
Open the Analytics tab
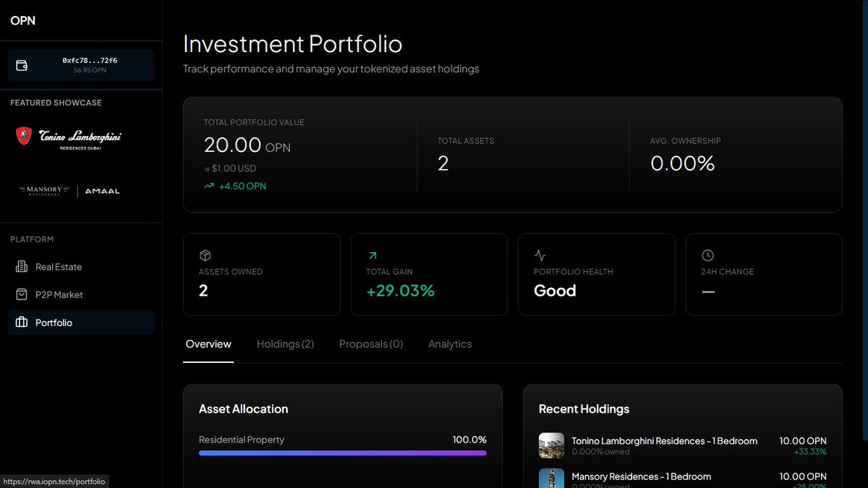coord(450,344)
